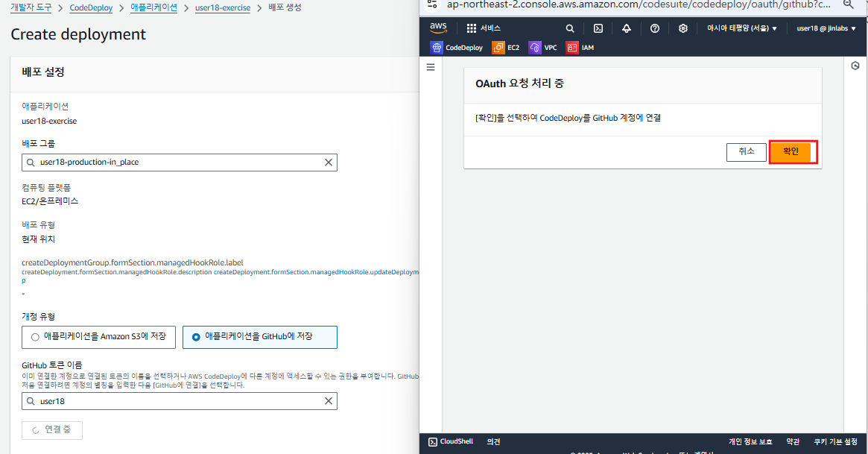
Task: Click the 약관 terms footer link
Action: (x=793, y=441)
